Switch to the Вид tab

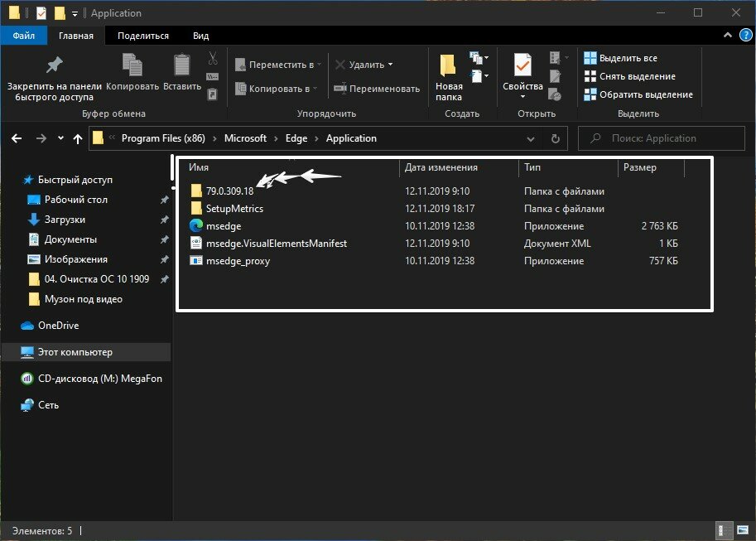[x=201, y=36]
